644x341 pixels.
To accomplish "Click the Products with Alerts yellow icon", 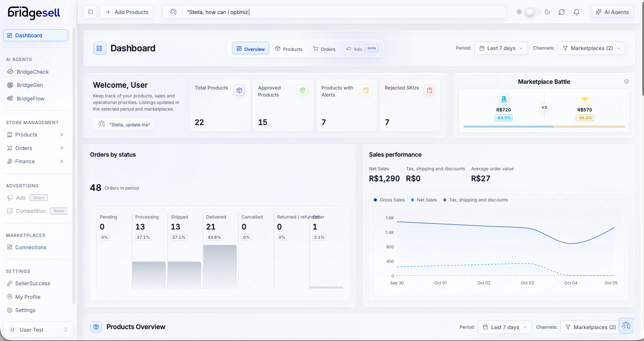I will tap(366, 90).
